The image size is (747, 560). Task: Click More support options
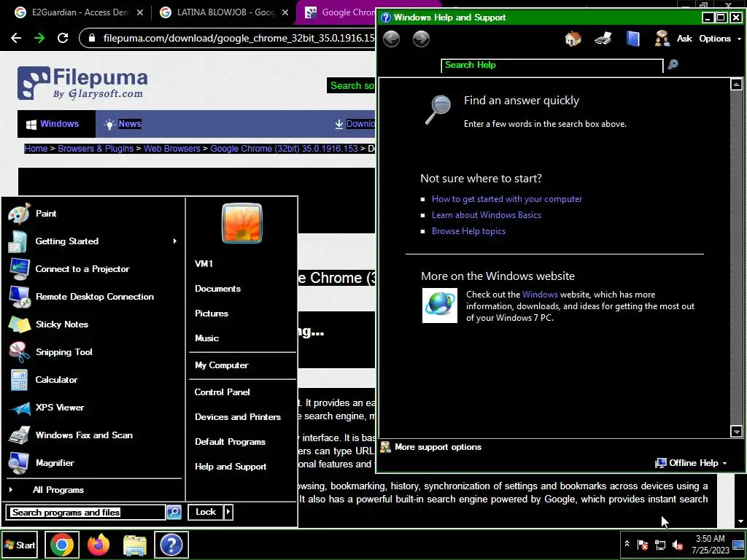(x=432, y=447)
